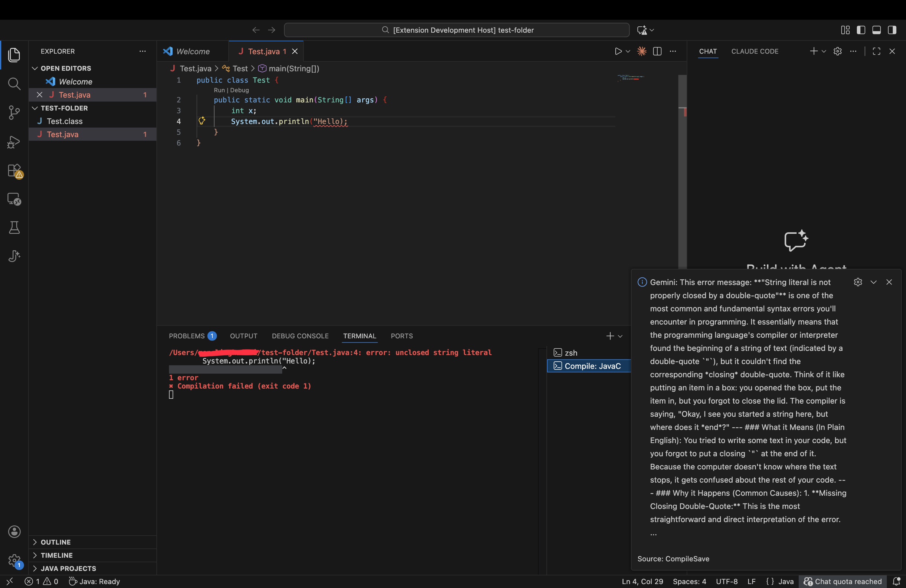Image resolution: width=906 pixels, height=588 pixels.
Task: Open Run and Debug view
Action: click(14, 142)
